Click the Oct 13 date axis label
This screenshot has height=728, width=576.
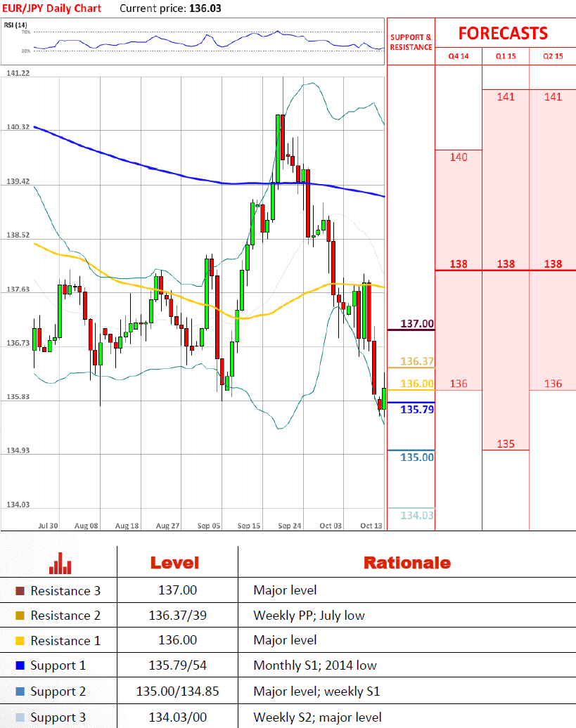pos(371,526)
